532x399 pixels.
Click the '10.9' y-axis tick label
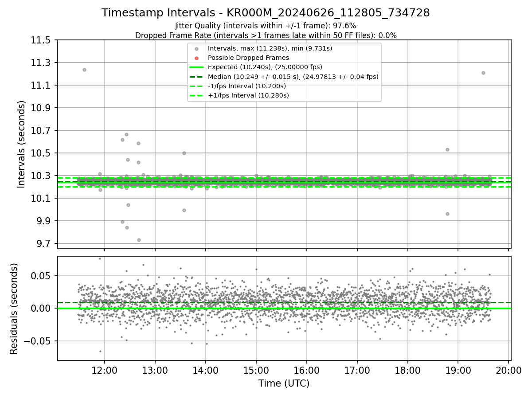click(42, 108)
